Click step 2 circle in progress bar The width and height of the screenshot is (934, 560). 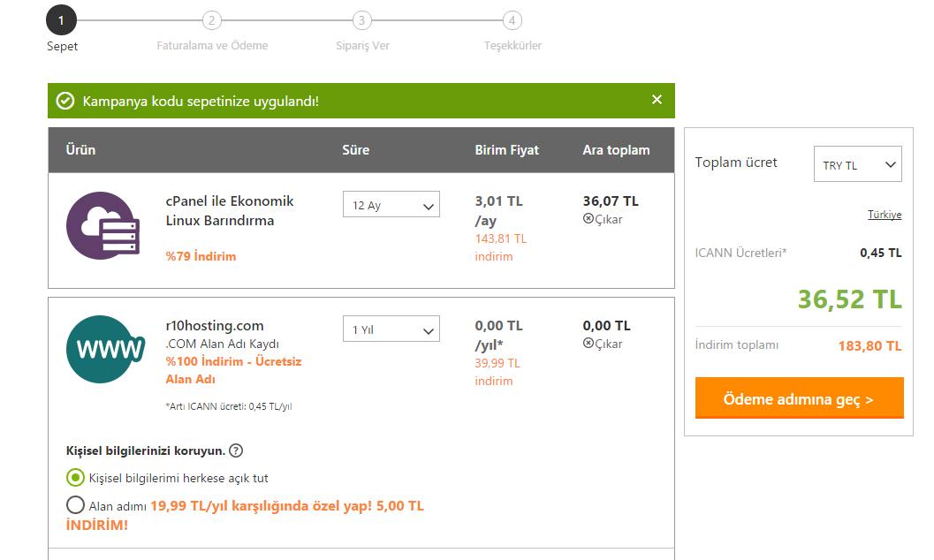coord(211,20)
